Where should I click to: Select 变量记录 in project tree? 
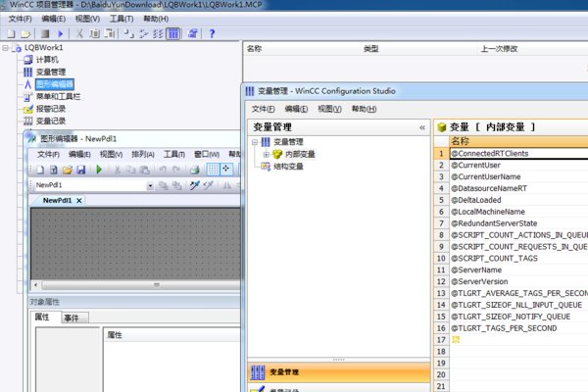tap(51, 122)
